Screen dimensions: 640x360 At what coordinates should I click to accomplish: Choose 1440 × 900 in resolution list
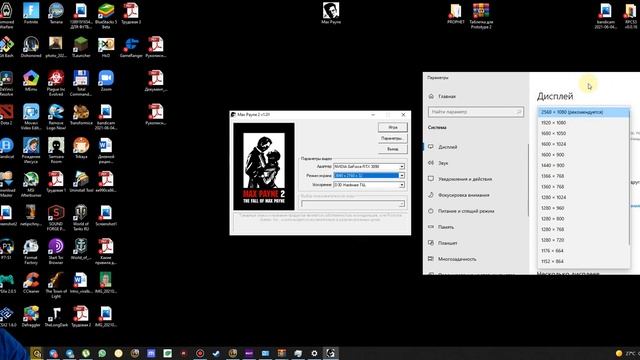click(x=584, y=165)
